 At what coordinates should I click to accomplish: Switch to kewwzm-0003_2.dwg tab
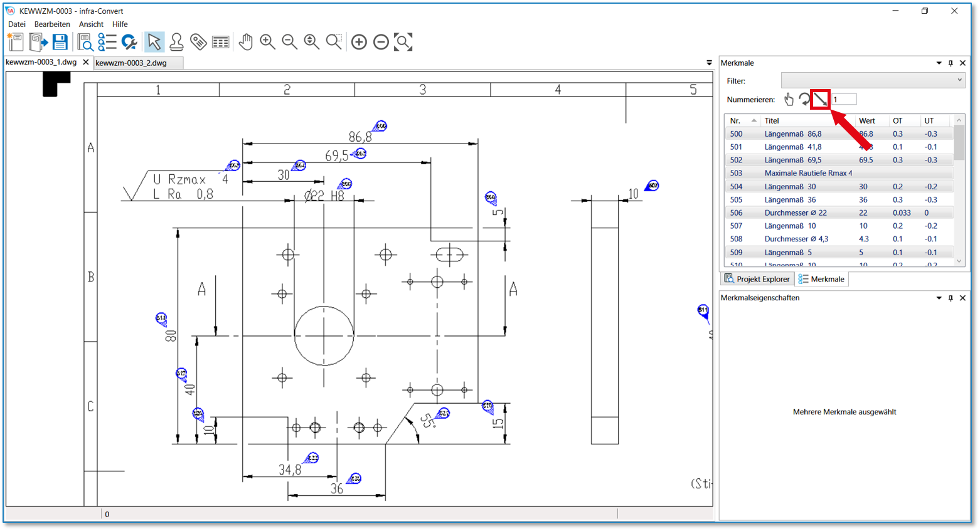(131, 63)
